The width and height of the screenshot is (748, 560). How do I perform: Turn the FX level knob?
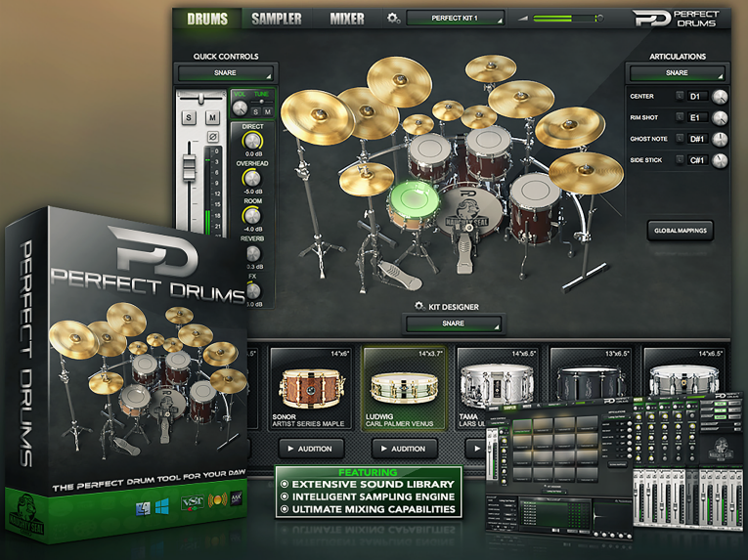pyautogui.click(x=252, y=290)
